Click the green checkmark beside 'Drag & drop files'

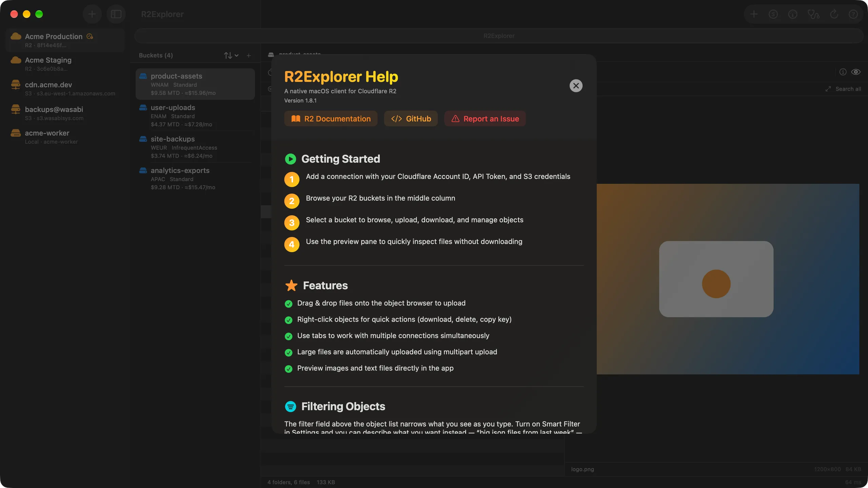click(x=289, y=304)
